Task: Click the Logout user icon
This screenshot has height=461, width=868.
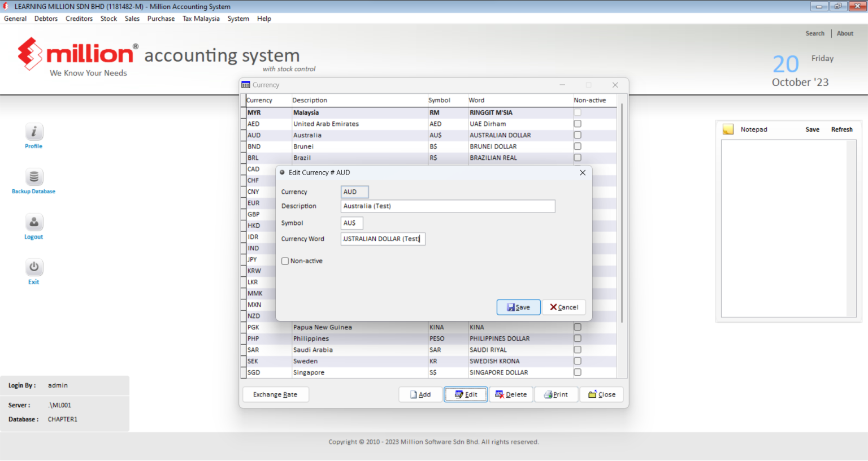Action: tap(34, 222)
